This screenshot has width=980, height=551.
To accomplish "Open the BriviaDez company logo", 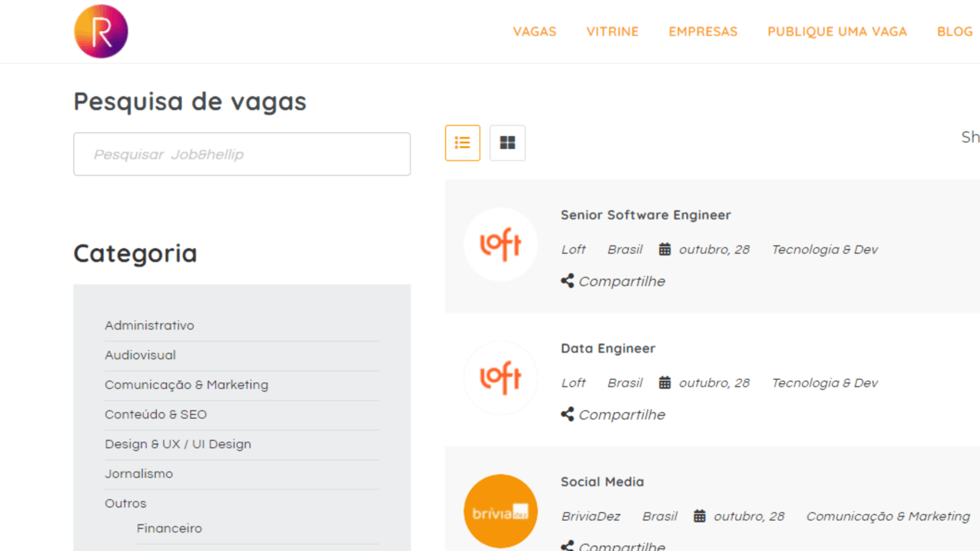I will [500, 511].
